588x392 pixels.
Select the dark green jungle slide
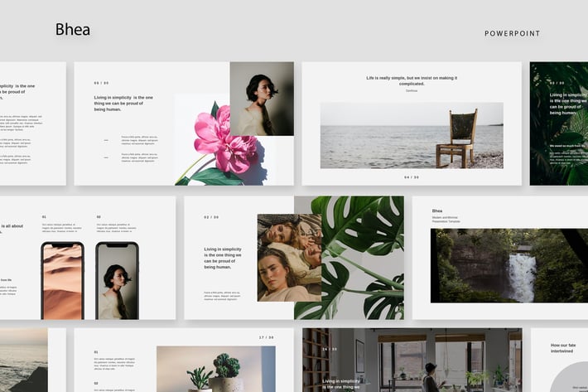coord(559,123)
